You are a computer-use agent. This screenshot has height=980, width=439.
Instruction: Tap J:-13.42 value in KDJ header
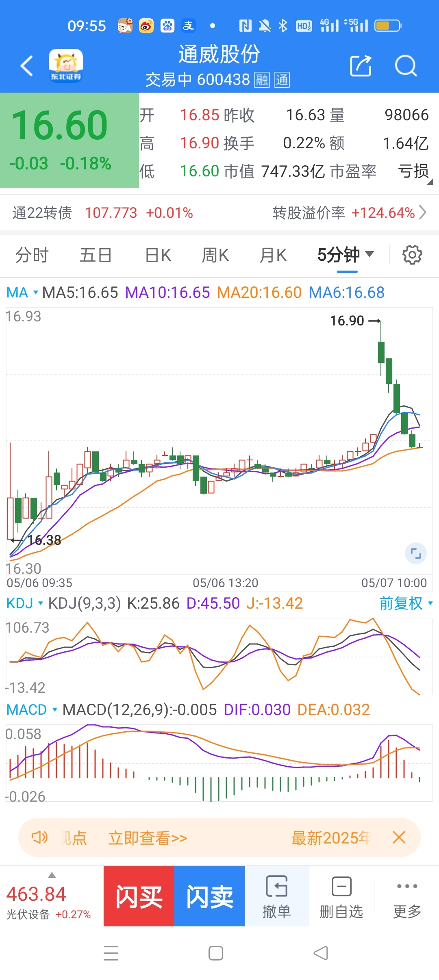[x=275, y=603]
